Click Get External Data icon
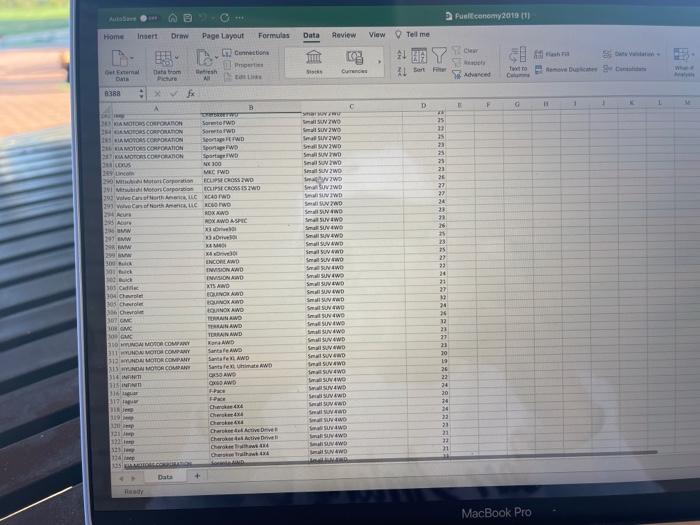Image resolution: width=700 pixels, height=525 pixels. 119,58
